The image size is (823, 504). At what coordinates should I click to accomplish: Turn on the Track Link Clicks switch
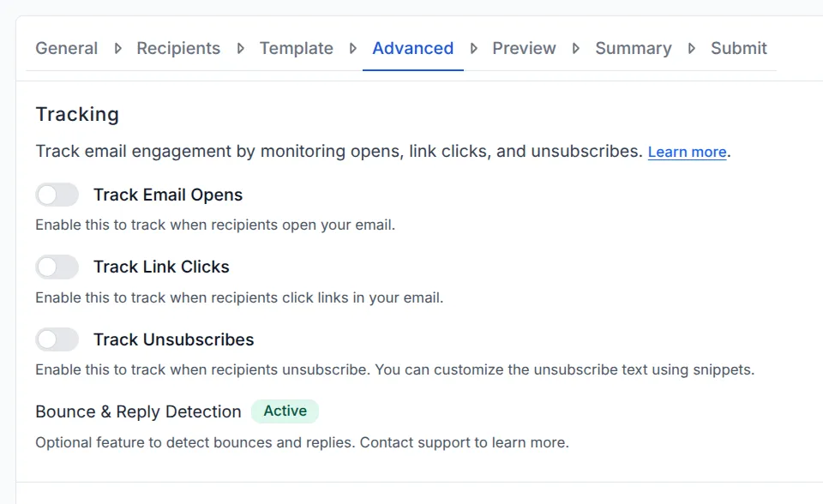(x=57, y=267)
